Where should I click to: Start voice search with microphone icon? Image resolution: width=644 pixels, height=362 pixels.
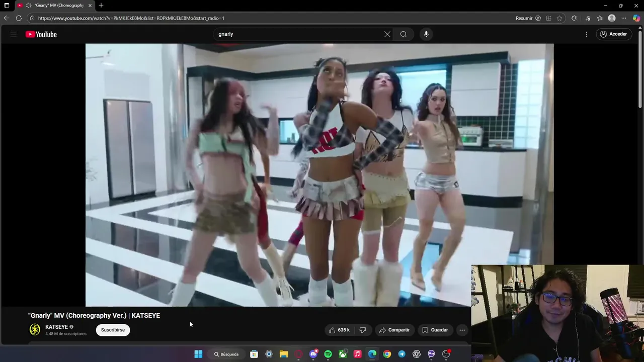point(426,34)
